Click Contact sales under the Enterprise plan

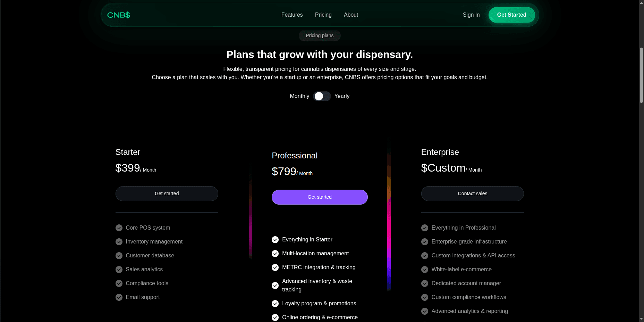pos(473,193)
